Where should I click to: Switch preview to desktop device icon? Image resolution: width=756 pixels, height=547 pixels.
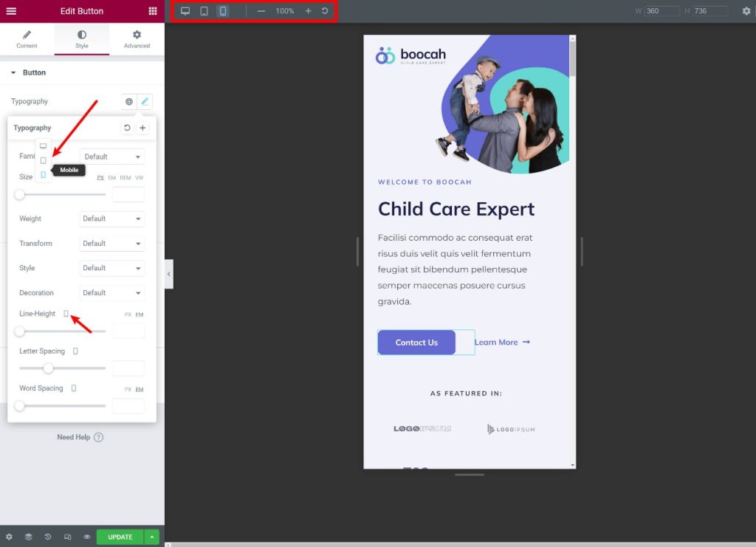tap(185, 11)
